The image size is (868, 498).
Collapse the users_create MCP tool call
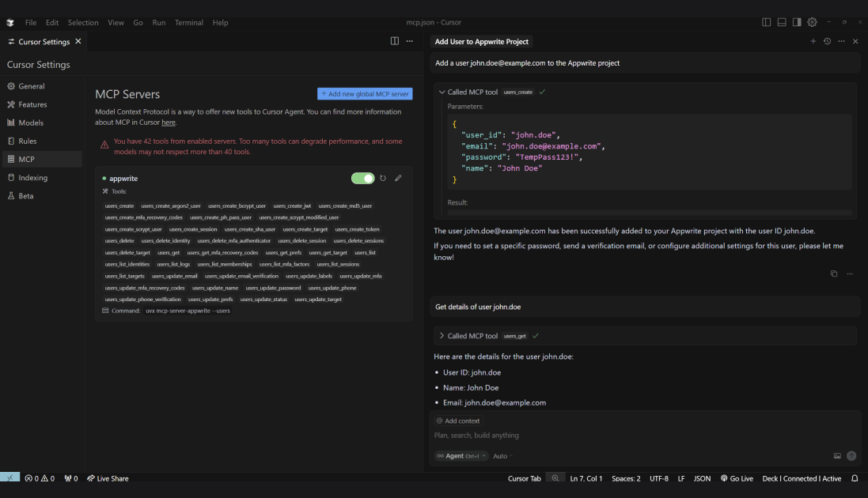[442, 92]
